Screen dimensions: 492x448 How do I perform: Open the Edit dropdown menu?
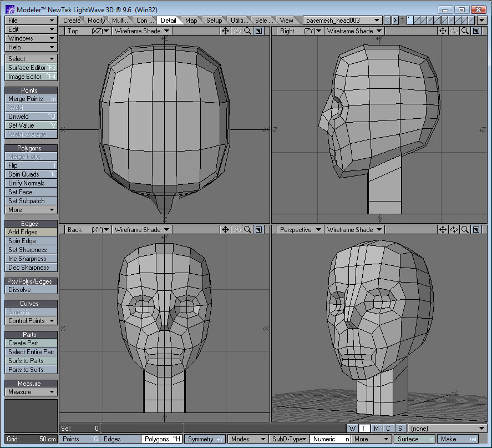(31, 29)
